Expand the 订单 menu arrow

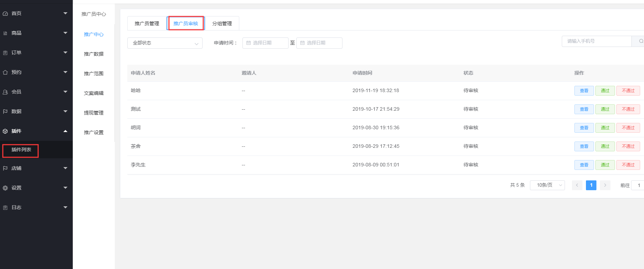[x=65, y=53]
